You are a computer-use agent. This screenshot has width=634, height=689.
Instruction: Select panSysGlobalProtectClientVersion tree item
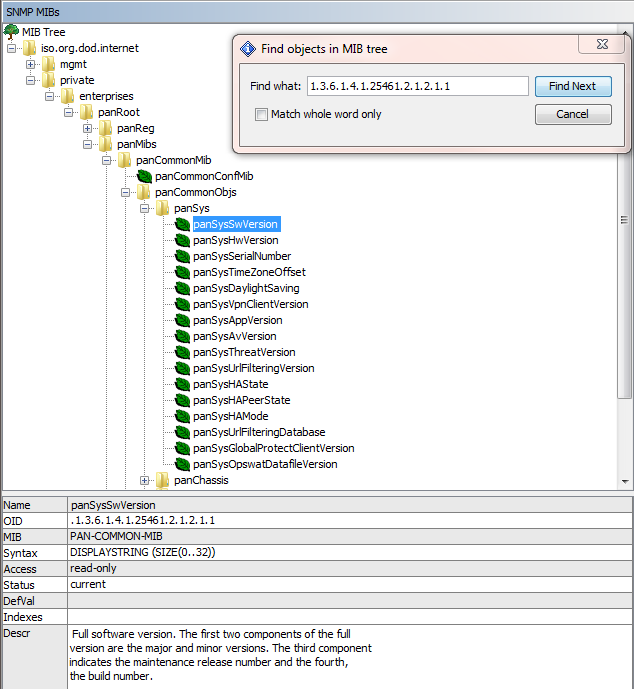pyautogui.click(x=274, y=448)
